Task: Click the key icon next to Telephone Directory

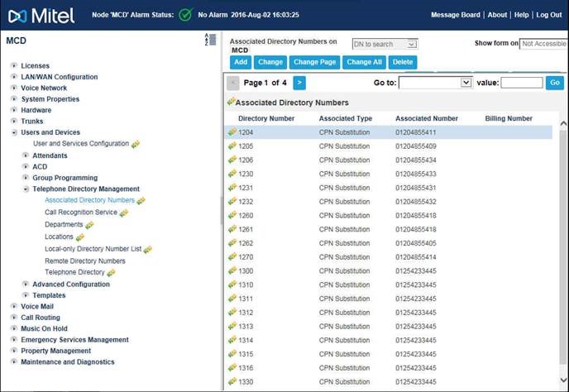Action: (x=111, y=273)
